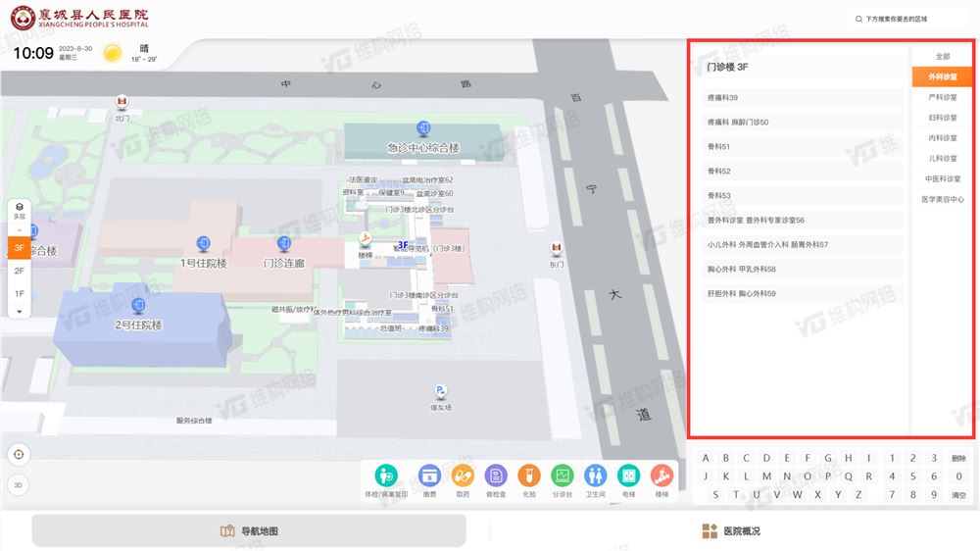Tap the 化验 lab test icon
The width and height of the screenshot is (980, 551).
pyautogui.click(x=529, y=476)
